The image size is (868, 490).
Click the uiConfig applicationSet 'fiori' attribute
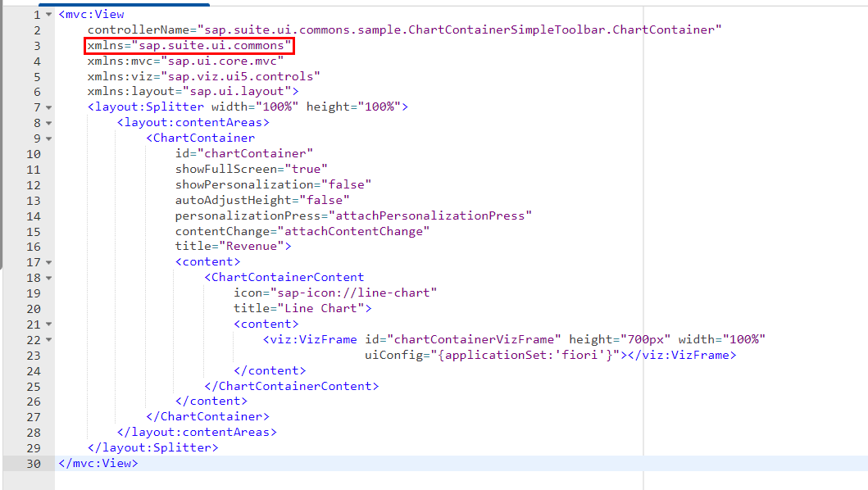492,354
